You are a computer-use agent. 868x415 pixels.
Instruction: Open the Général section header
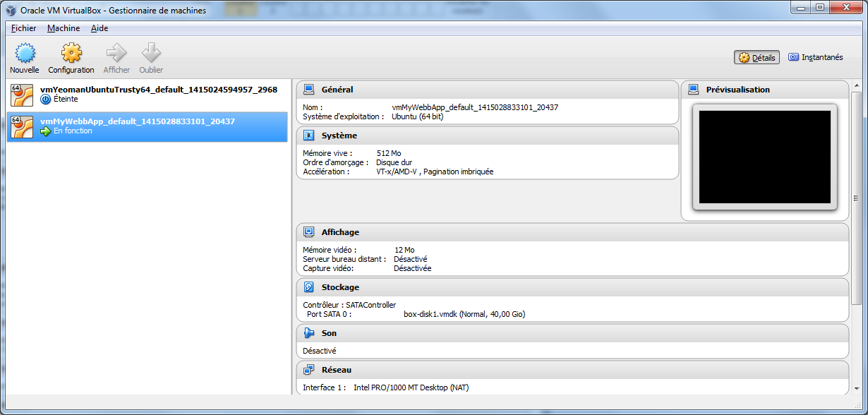(488, 90)
